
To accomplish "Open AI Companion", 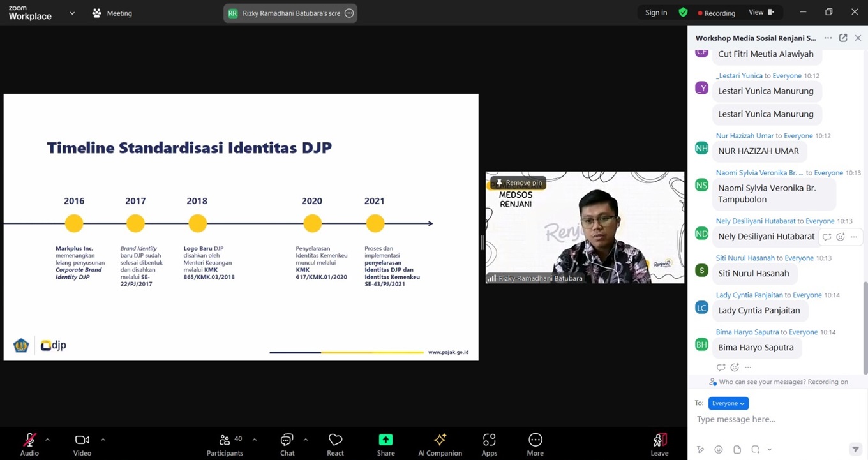I will (x=440, y=441).
